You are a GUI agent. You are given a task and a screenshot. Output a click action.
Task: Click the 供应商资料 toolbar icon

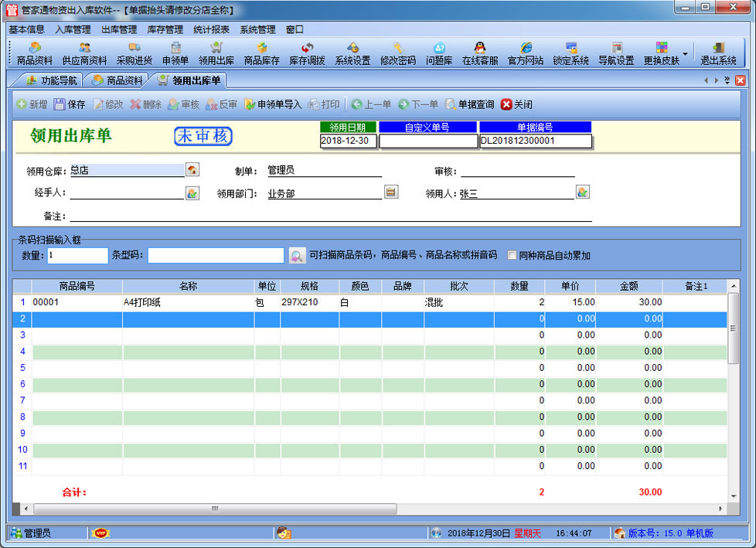coord(84,53)
